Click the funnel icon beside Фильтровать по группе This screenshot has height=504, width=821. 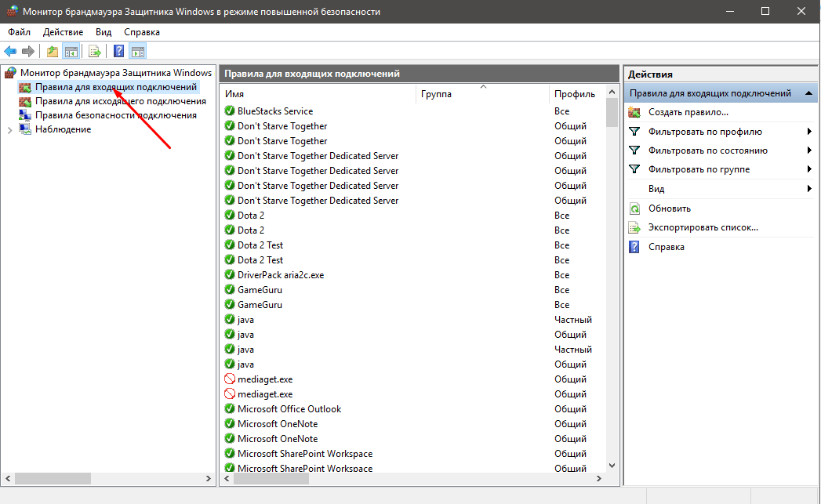[x=634, y=169]
